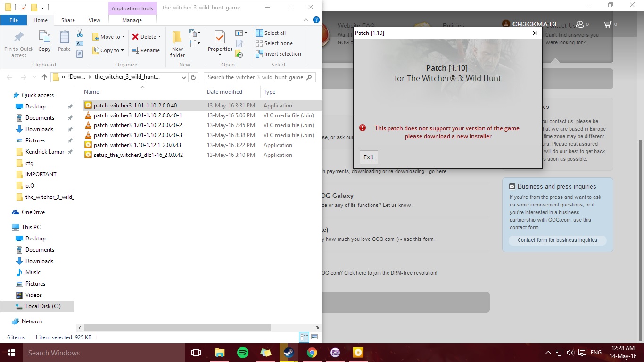Switch to large icons view icon

tap(314, 337)
